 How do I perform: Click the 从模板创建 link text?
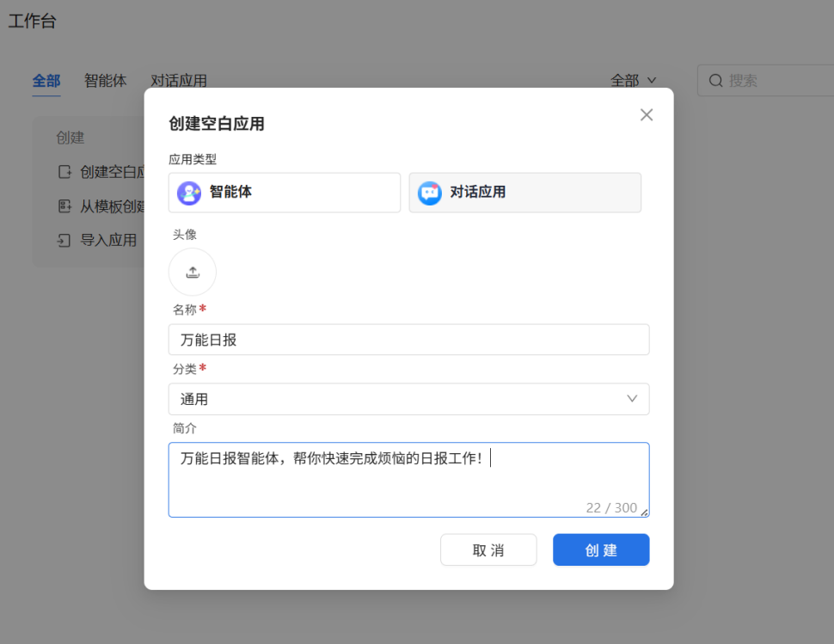[x=113, y=206]
